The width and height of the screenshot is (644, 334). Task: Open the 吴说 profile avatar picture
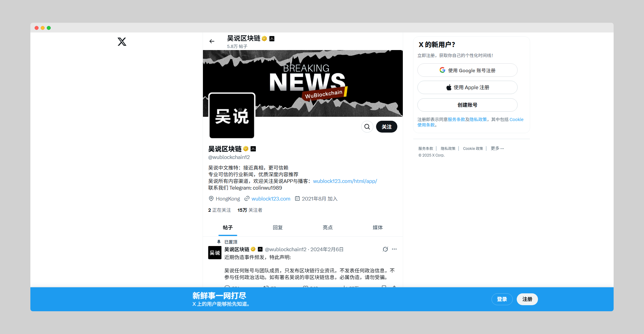point(232,116)
